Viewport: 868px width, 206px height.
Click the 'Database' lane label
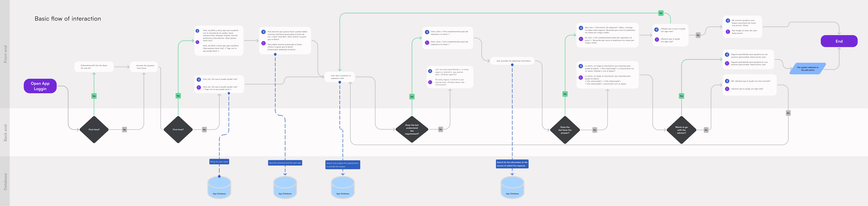pos(5,182)
